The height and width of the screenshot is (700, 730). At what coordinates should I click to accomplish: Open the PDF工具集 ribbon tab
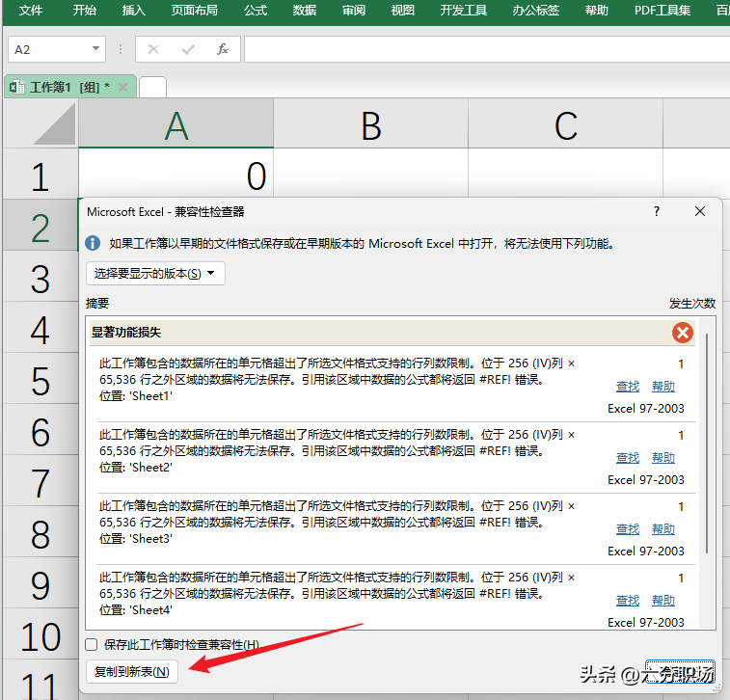(x=662, y=11)
